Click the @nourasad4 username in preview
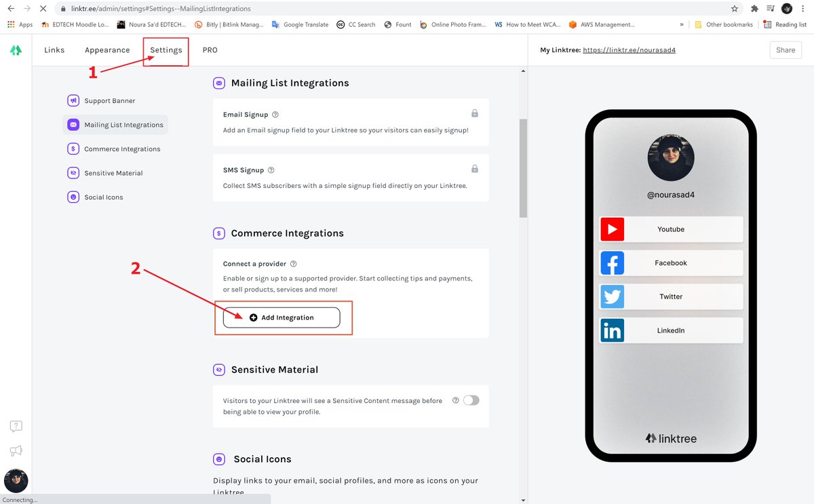Screen dimensions: 814x504 [x=671, y=195]
